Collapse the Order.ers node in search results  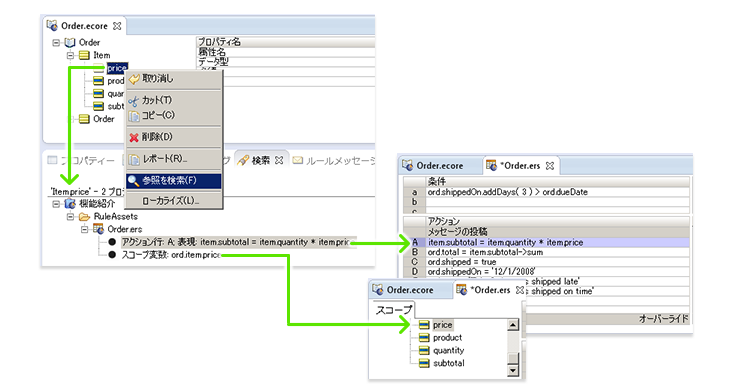click(84, 229)
